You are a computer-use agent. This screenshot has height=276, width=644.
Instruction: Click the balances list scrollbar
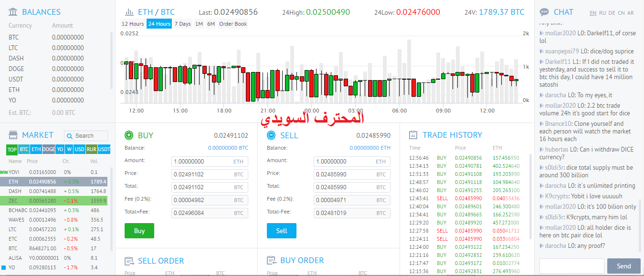pos(112,61)
